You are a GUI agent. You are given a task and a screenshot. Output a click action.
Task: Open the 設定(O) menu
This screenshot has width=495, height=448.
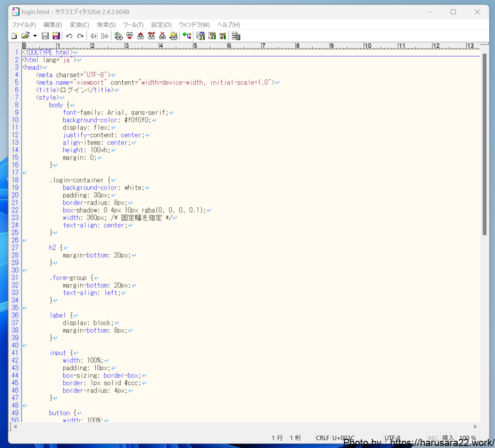tap(161, 25)
